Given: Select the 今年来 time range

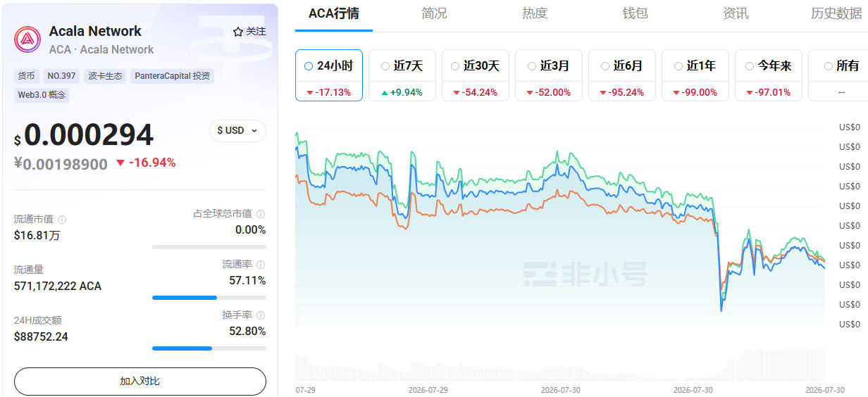Looking at the screenshot, I should pyautogui.click(x=769, y=75).
